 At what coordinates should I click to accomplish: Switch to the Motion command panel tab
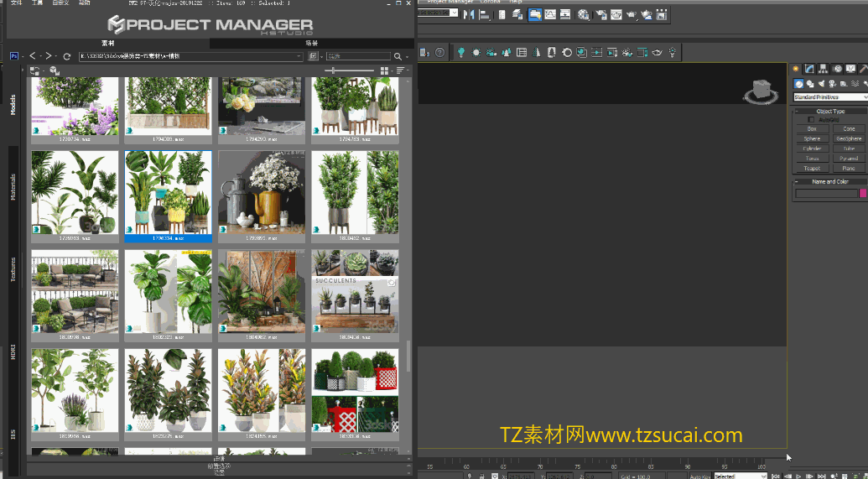click(837, 69)
